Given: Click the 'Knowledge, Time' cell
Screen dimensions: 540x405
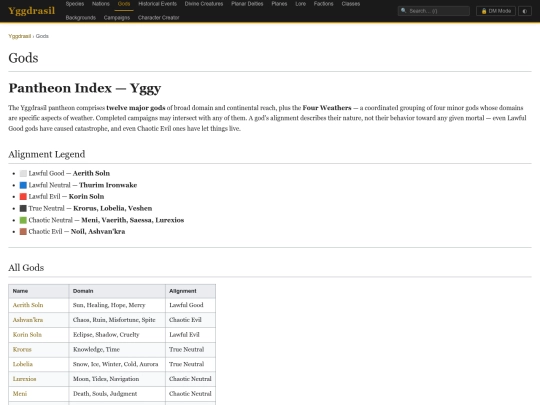Looking at the screenshot, I should click(117, 350).
